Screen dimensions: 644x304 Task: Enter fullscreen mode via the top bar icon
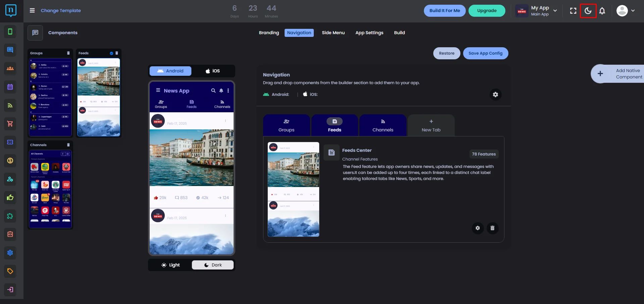coord(573,11)
